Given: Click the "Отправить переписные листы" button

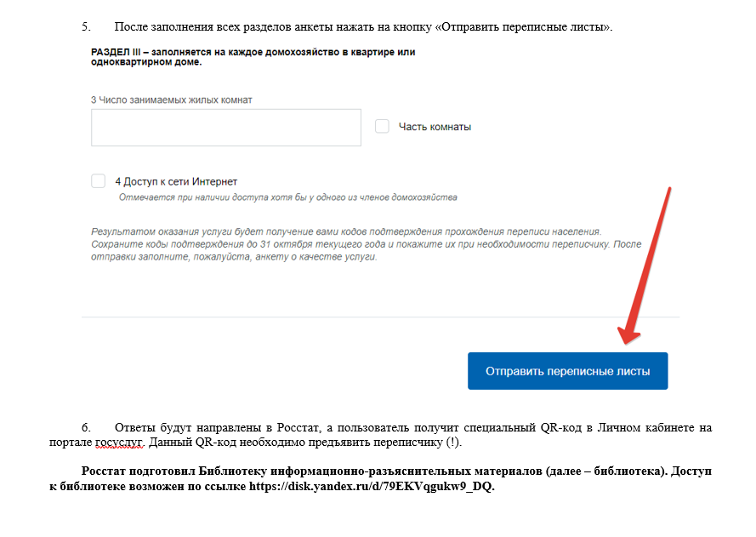Looking at the screenshot, I should pyautogui.click(x=567, y=371).
